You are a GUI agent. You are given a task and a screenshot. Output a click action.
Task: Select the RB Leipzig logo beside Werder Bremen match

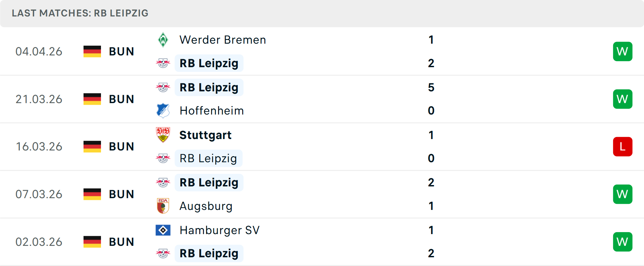163,63
